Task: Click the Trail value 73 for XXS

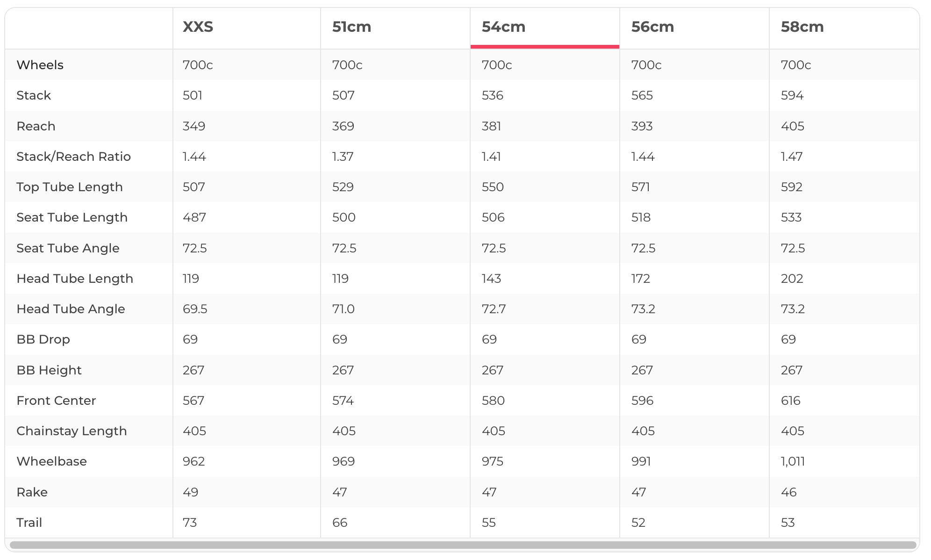Action: tap(190, 523)
